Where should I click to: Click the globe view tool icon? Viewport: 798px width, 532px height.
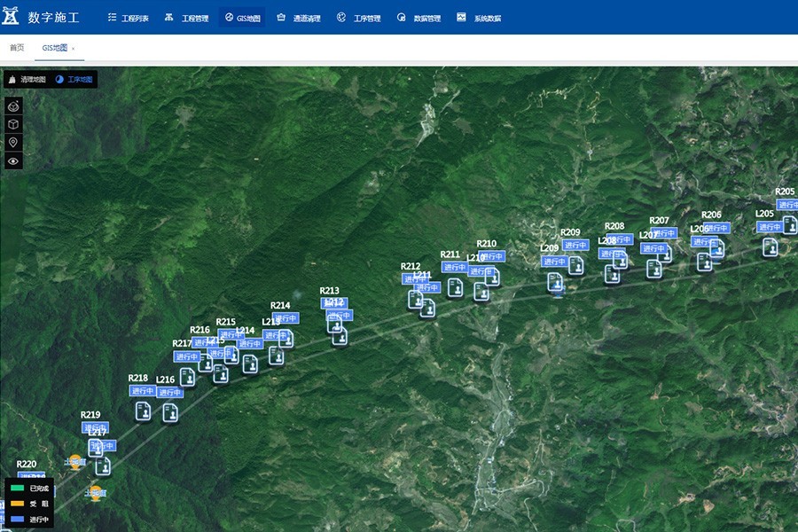[x=13, y=106]
